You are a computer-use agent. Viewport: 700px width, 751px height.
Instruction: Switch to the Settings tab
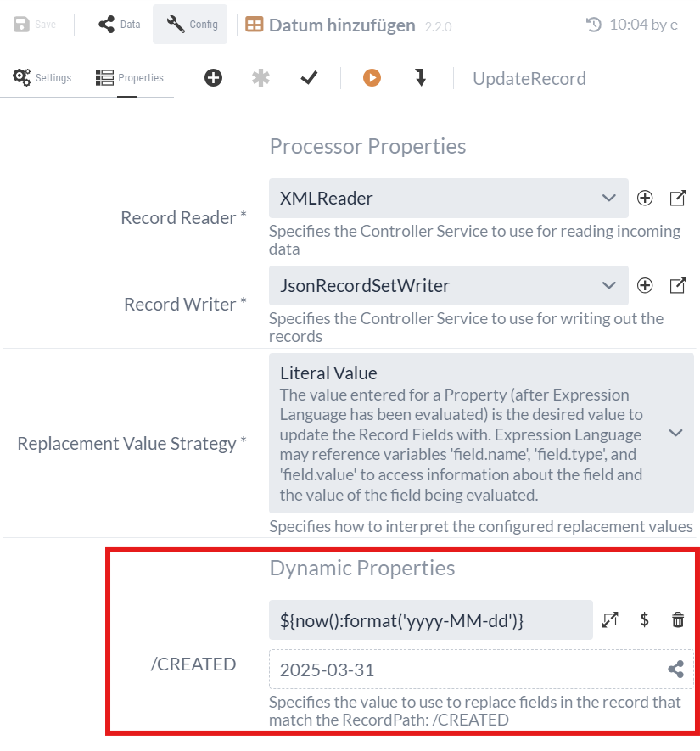pos(42,77)
